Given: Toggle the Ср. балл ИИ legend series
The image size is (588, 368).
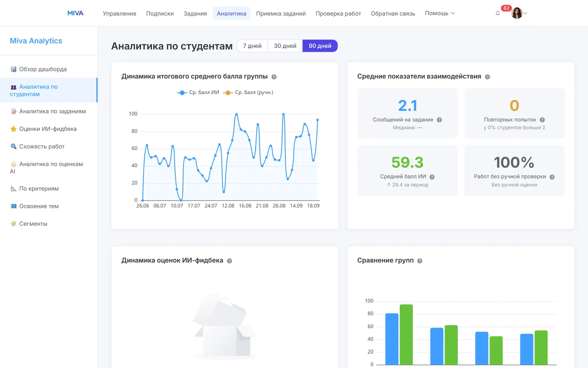Looking at the screenshot, I should (x=198, y=92).
